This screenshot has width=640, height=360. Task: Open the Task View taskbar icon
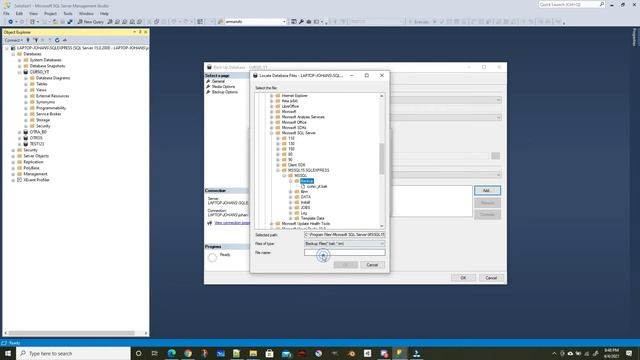click(155, 353)
